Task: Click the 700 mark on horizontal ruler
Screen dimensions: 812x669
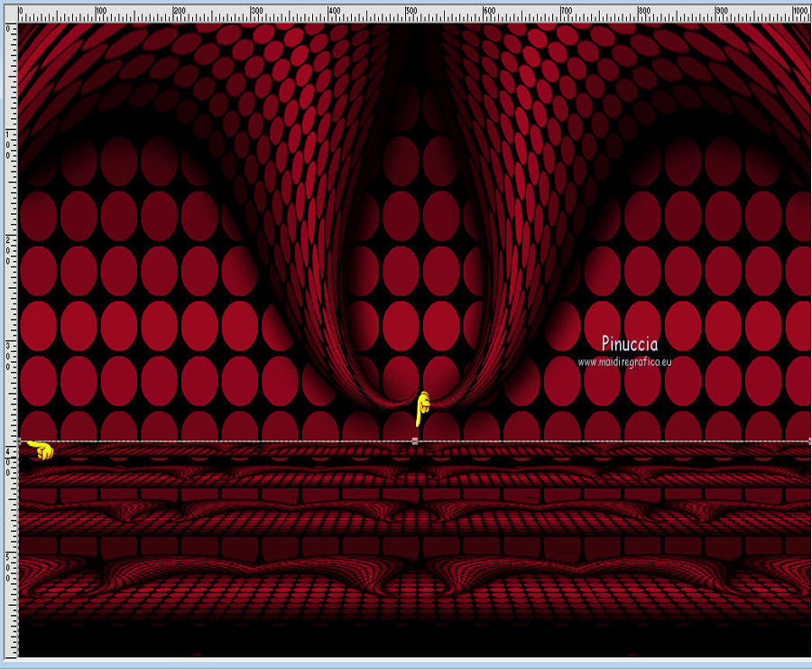Action: (x=565, y=13)
